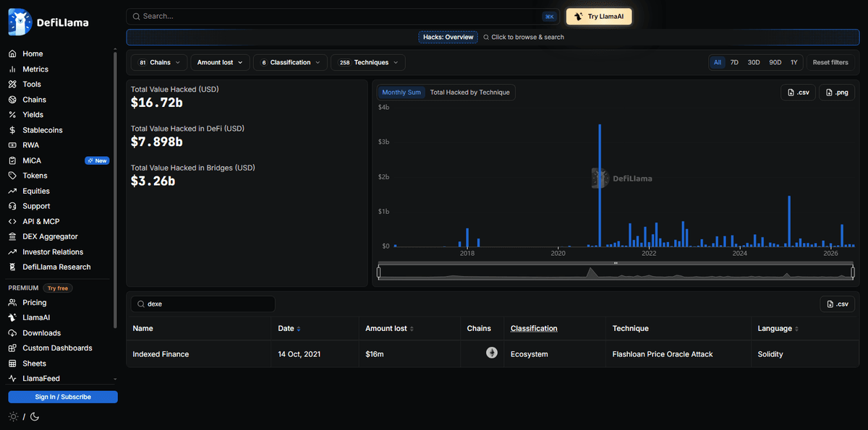This screenshot has width=868, height=430.
Task: Open the Yields percent icon
Action: 12,115
